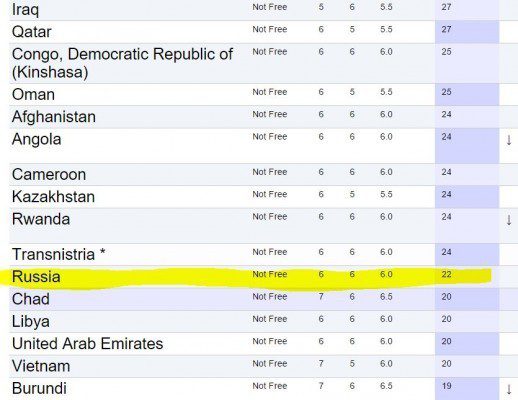
Task: Click the Kazakhstan country name
Action: click(53, 197)
